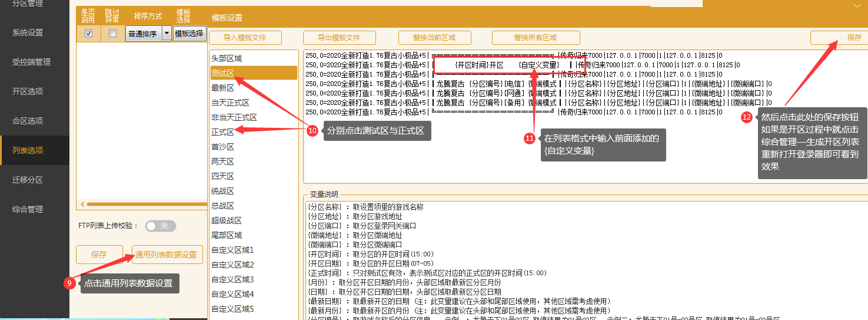The height and width of the screenshot is (320, 868).
Task: Check the 跳过异常 checkbox in first row
Action: click(113, 34)
